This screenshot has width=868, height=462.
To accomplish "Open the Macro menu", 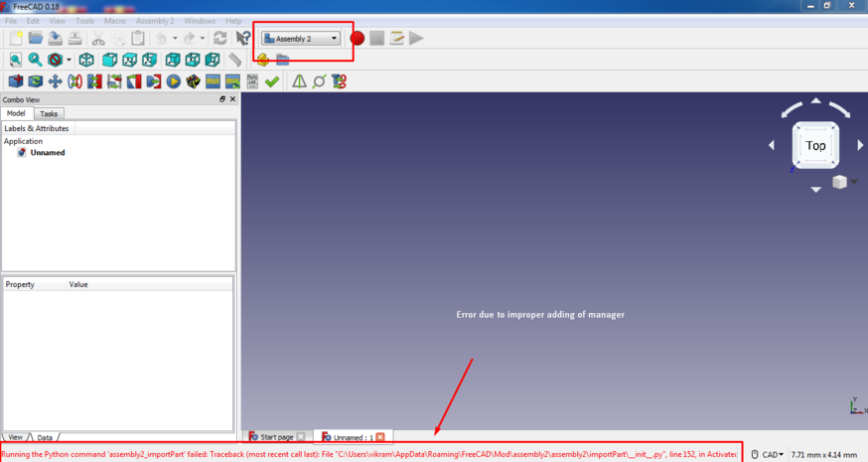I will [x=115, y=21].
